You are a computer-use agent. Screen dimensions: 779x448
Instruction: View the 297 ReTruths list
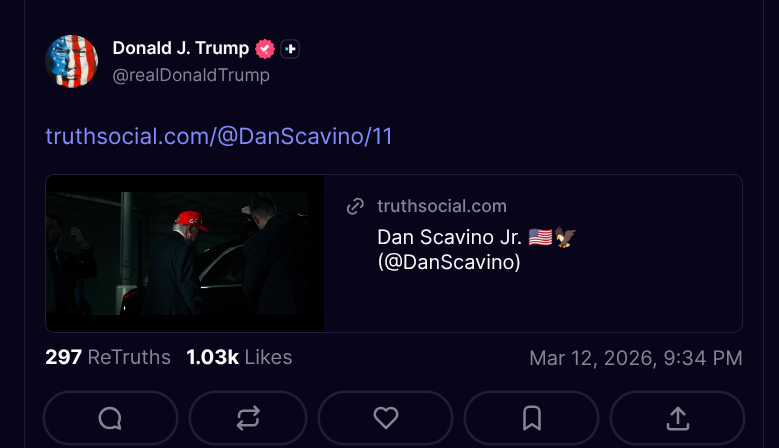point(108,357)
